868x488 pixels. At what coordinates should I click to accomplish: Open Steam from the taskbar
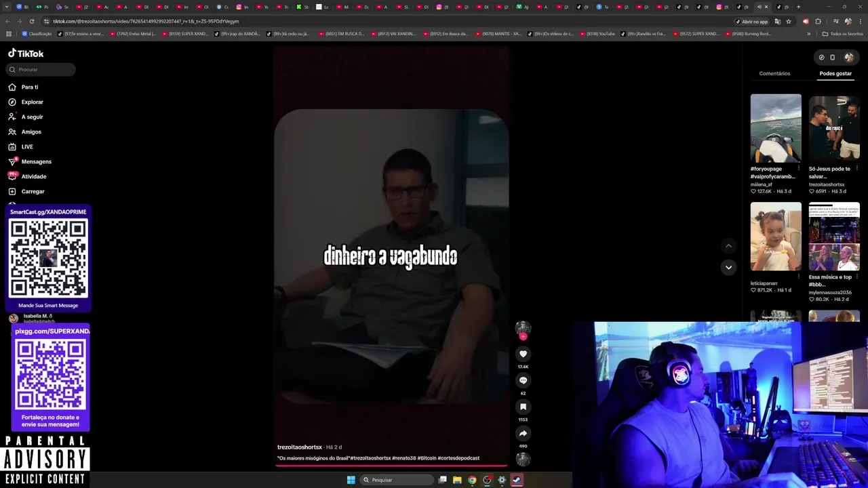517,480
